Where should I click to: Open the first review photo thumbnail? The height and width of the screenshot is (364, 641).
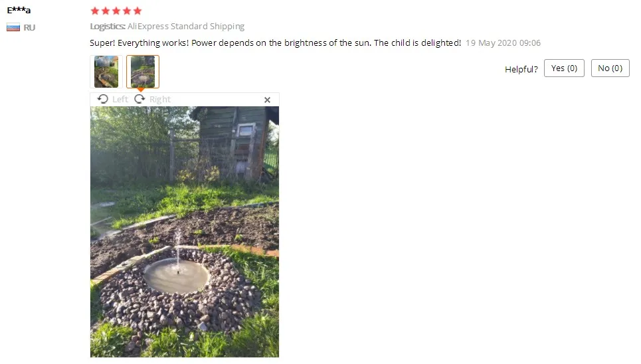(x=106, y=72)
